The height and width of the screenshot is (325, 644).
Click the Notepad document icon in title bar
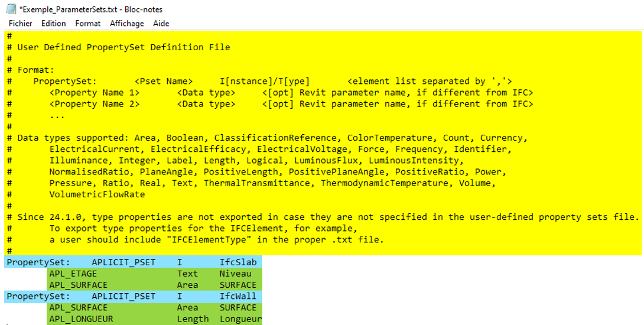(x=11, y=9)
